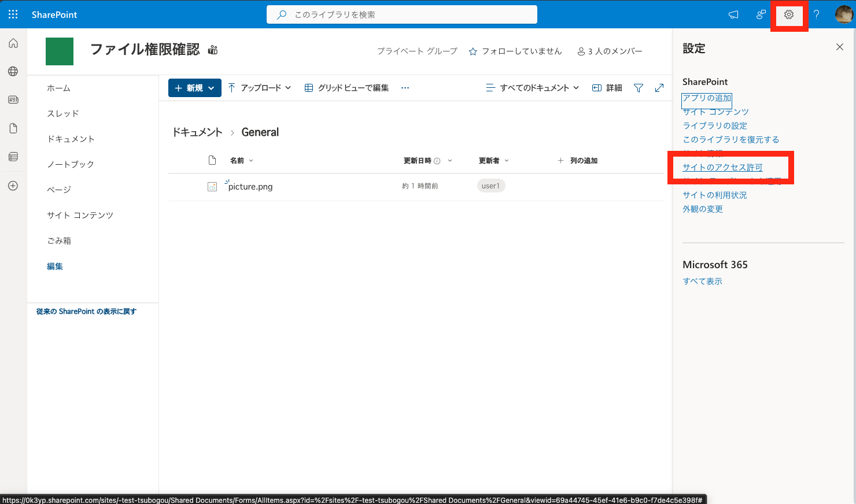Screen dimensions: 856x504
Task: Go to SharePoint home icon in left rail
Action: (x=13, y=43)
